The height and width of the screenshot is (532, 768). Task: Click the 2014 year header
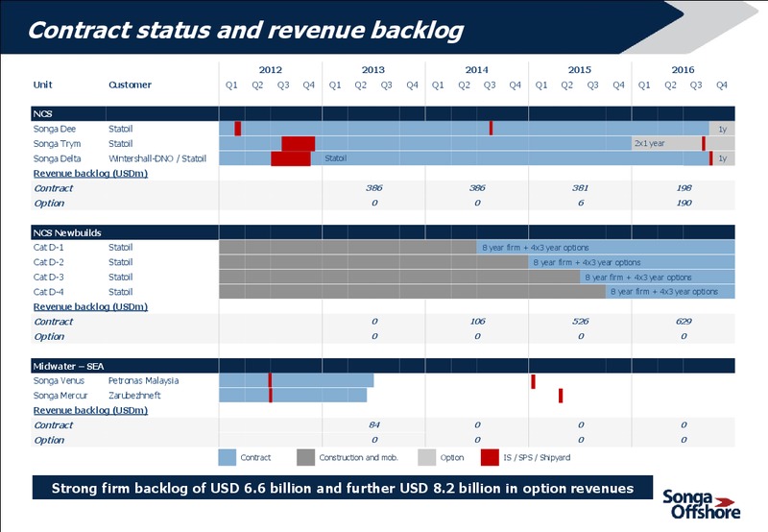pyautogui.click(x=476, y=69)
